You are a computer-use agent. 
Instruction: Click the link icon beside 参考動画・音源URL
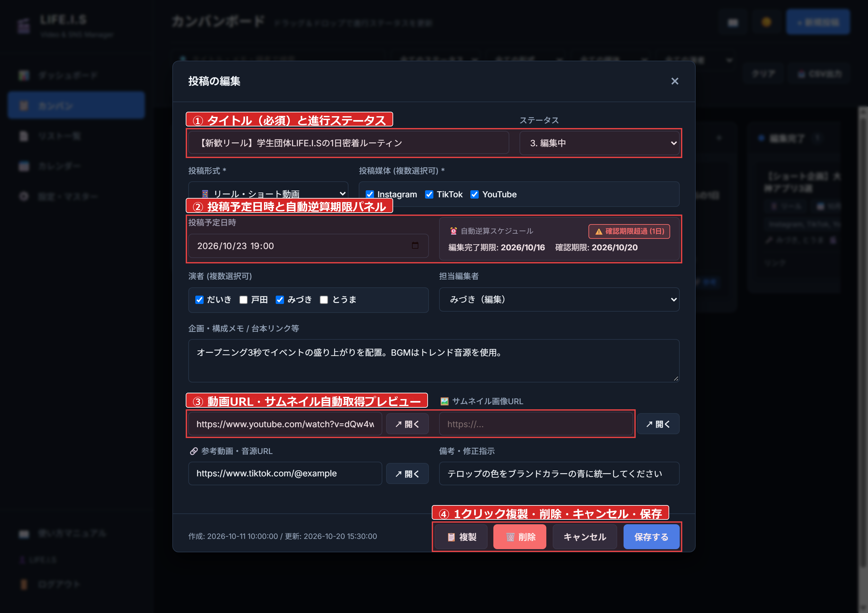click(x=194, y=451)
